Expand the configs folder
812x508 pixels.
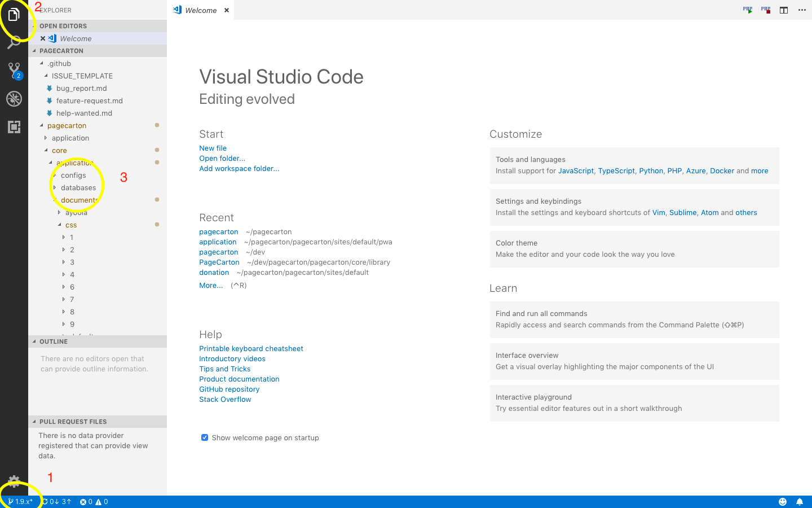73,175
